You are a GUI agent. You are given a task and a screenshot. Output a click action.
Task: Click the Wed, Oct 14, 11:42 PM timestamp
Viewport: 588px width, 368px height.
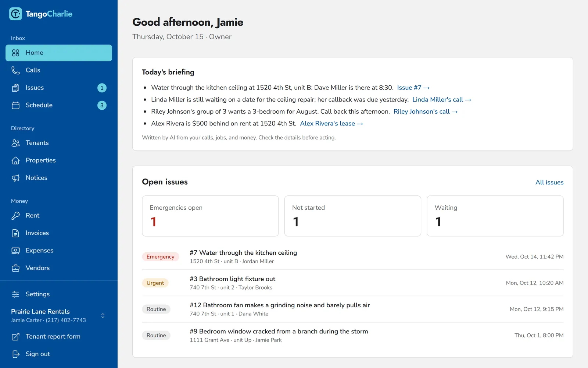point(534,257)
